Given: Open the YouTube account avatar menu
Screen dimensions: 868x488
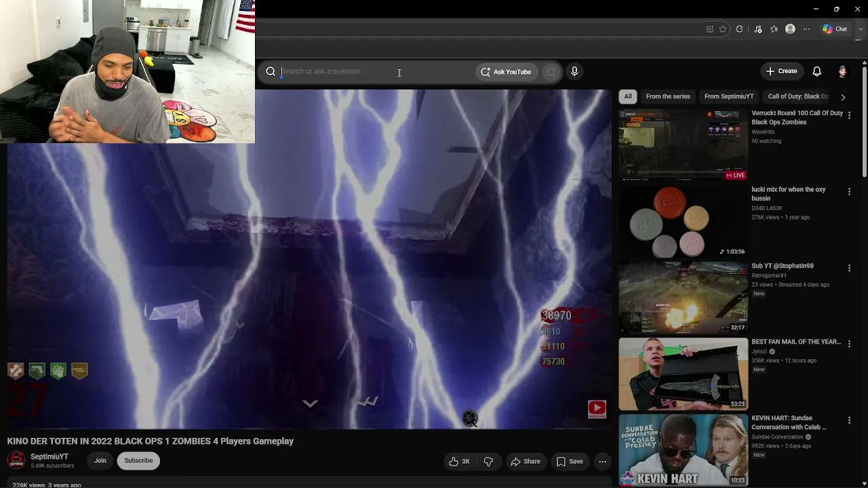Looking at the screenshot, I should [x=842, y=71].
